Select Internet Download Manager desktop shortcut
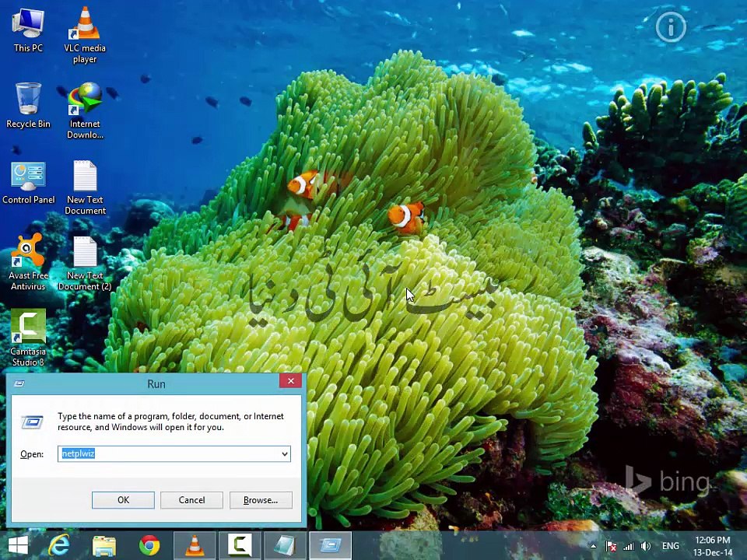 point(85,111)
